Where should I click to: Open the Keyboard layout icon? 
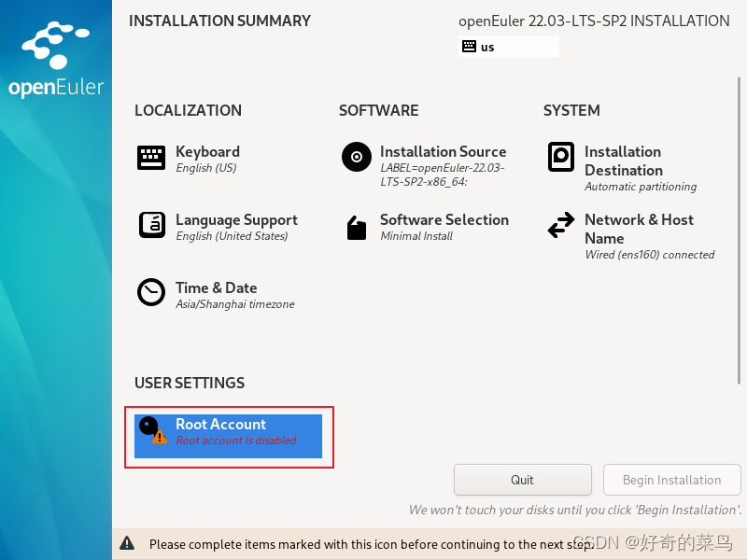coord(151,158)
